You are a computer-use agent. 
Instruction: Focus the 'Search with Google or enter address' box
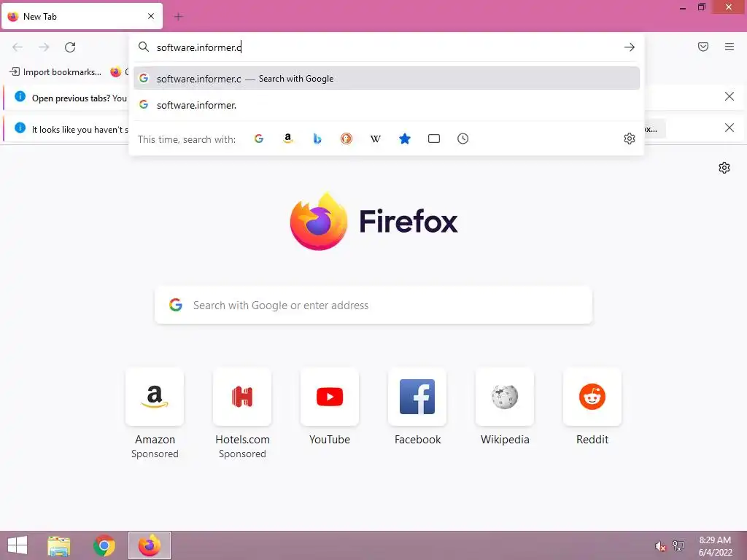(373, 306)
